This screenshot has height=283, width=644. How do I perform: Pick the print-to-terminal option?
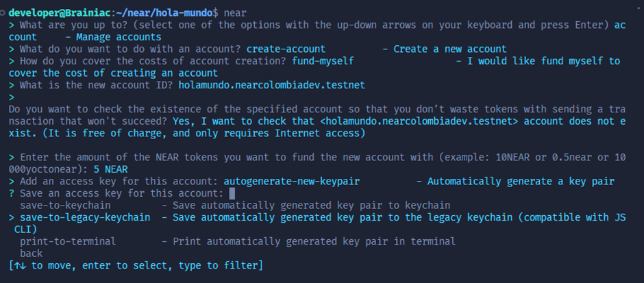[68, 241]
